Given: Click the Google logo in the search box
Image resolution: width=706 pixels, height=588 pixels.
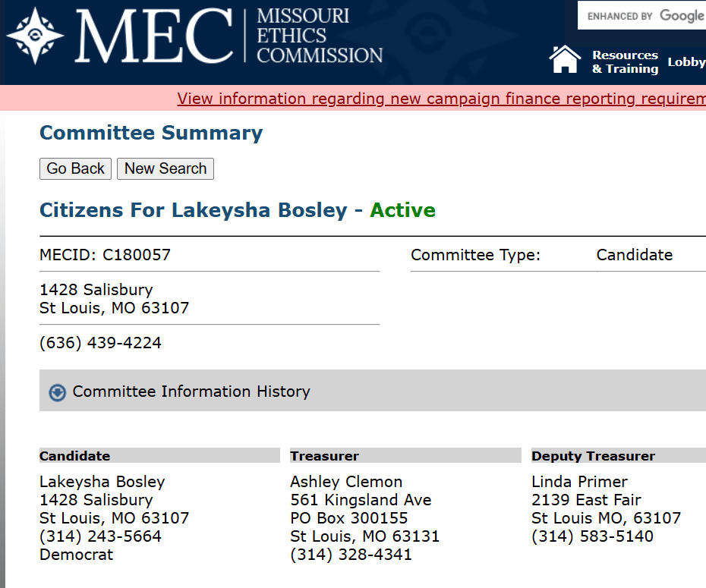Looking at the screenshot, I should pos(682,15).
